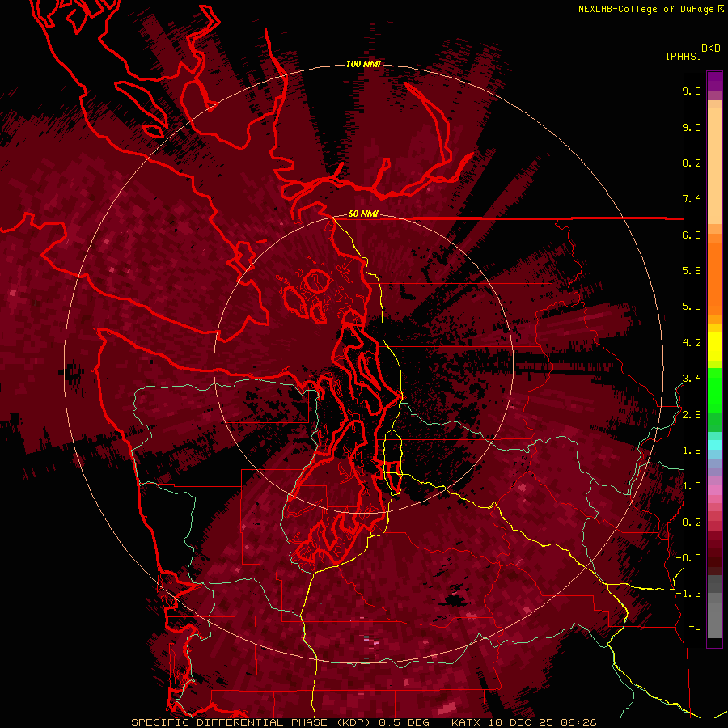
Task: Select the 5.0 legend value
Action: click(x=692, y=307)
